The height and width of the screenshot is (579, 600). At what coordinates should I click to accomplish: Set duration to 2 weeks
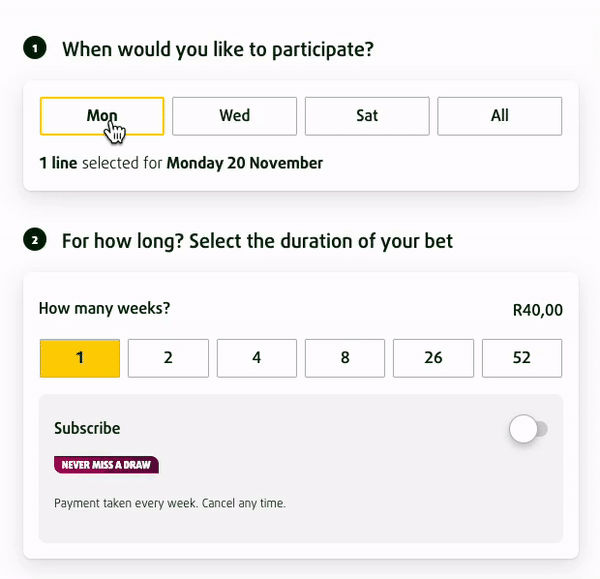168,358
